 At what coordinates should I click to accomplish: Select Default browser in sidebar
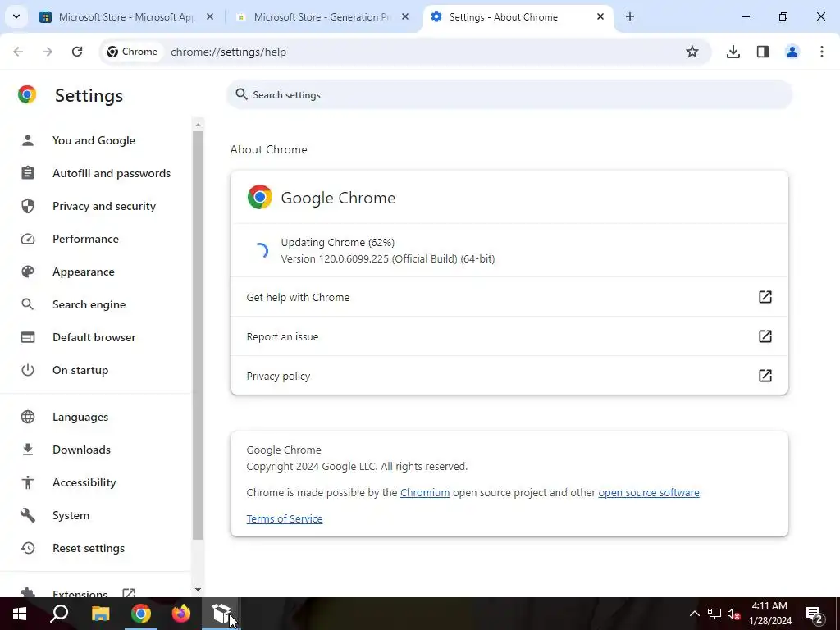coord(94,337)
